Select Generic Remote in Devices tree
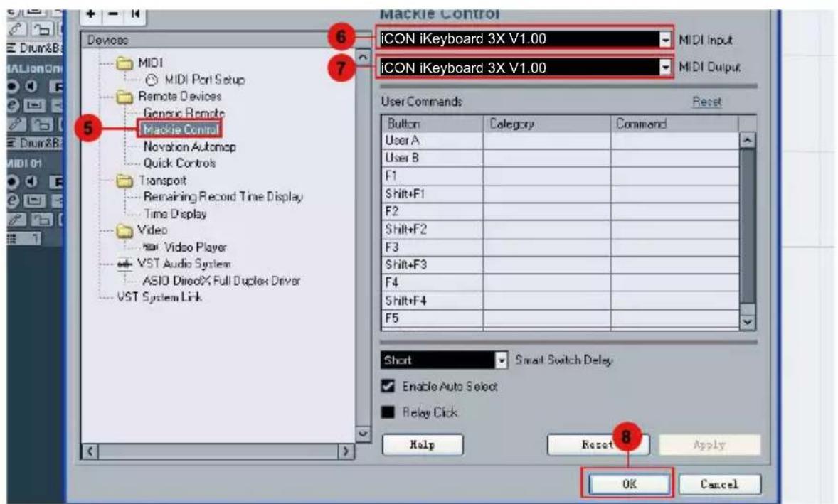Viewport: 838px width, 504px height. 184,113
